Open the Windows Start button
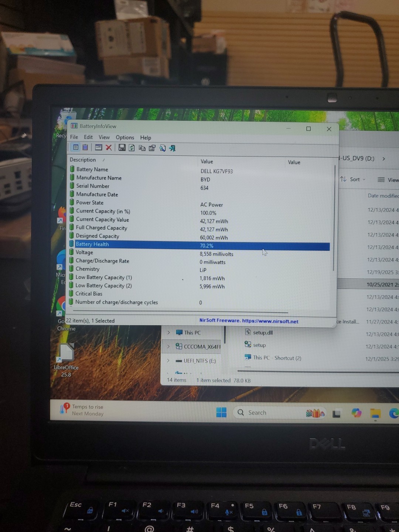This screenshot has height=532, width=399. coord(221,412)
